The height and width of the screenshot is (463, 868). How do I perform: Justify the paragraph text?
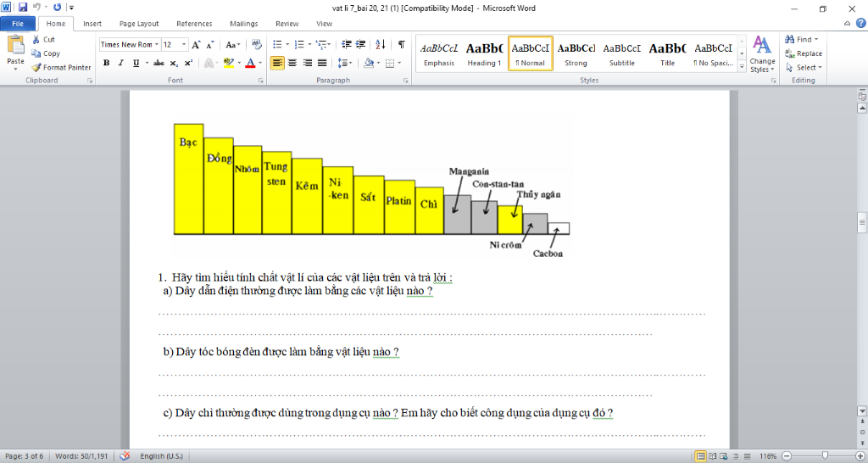(322, 63)
